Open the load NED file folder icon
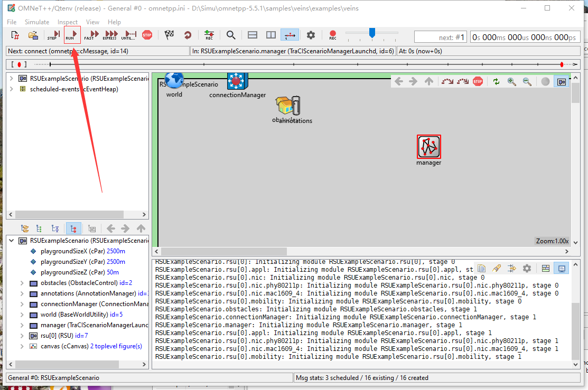This screenshot has height=390, width=588. tap(33, 35)
